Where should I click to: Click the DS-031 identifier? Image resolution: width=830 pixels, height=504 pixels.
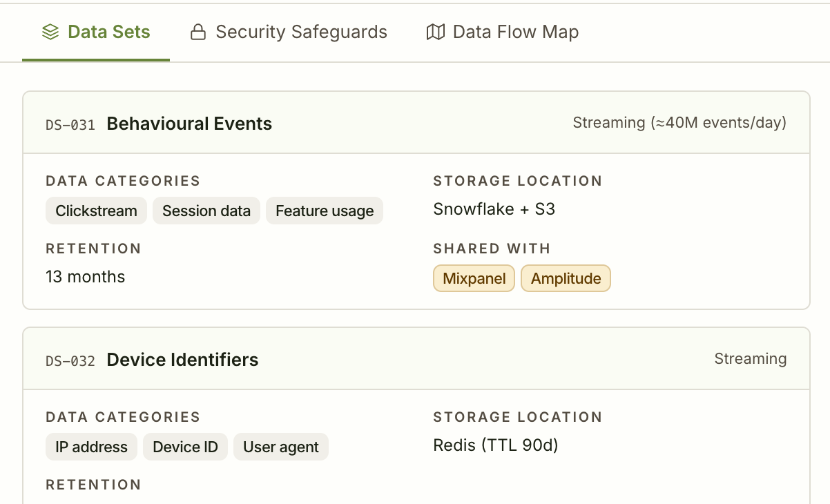click(70, 125)
